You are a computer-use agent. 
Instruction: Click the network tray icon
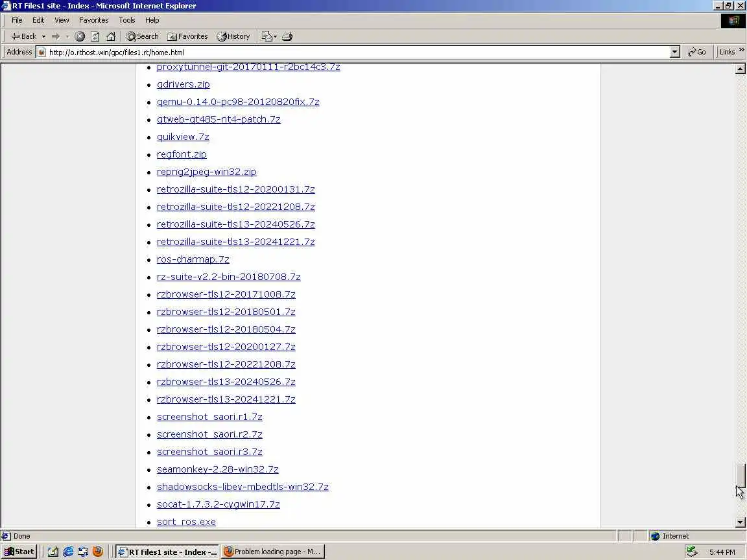pyautogui.click(x=692, y=552)
